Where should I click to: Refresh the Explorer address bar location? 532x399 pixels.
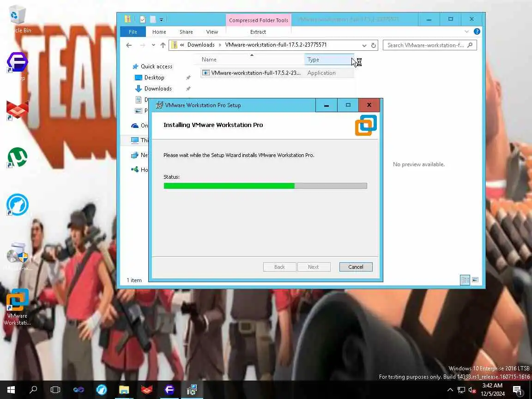tap(374, 45)
